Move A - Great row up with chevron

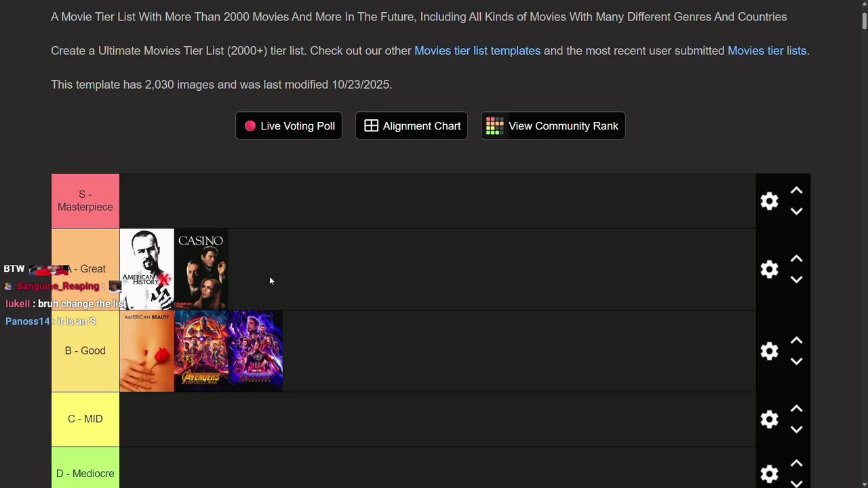[x=797, y=259]
